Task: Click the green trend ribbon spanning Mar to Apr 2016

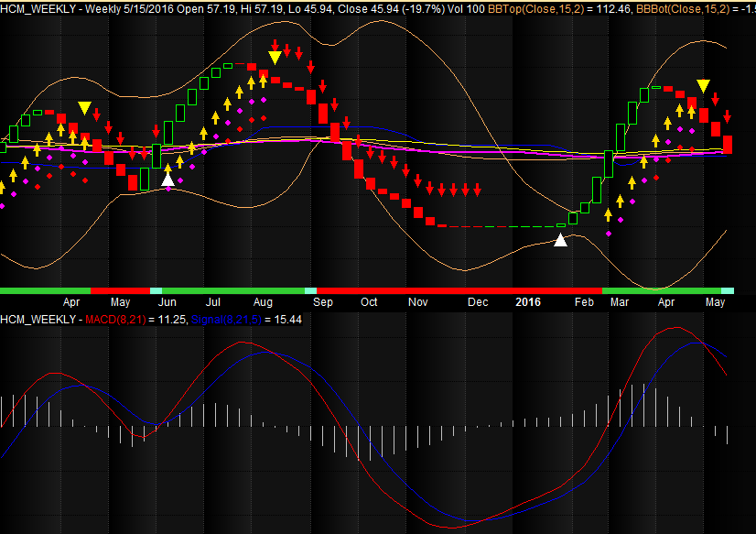Action: pyautogui.click(x=662, y=291)
